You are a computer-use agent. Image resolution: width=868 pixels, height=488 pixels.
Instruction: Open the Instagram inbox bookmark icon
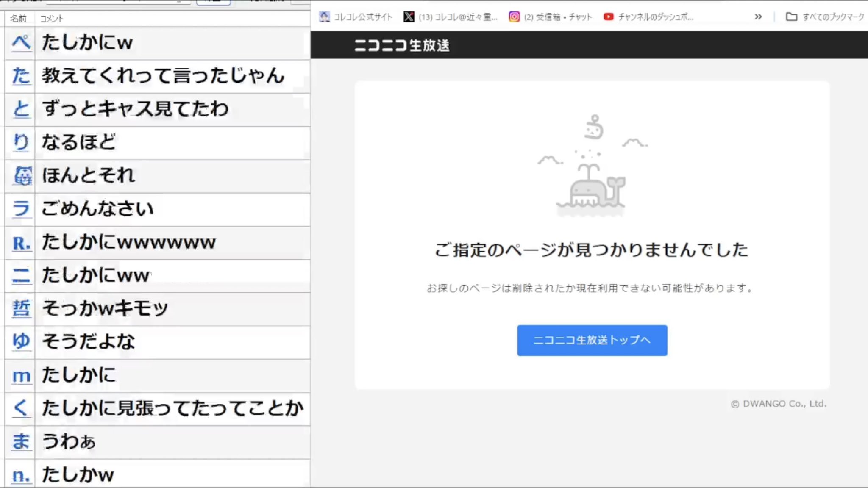tap(514, 17)
